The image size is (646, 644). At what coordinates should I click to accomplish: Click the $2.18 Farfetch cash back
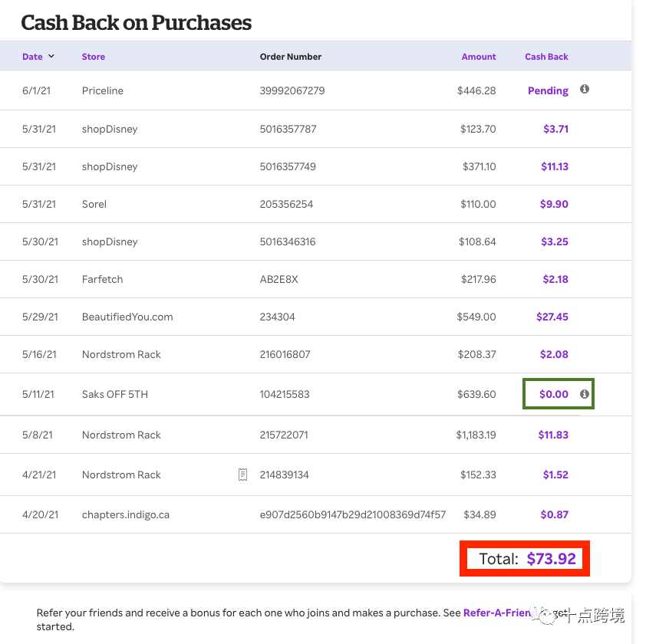pyautogui.click(x=555, y=279)
